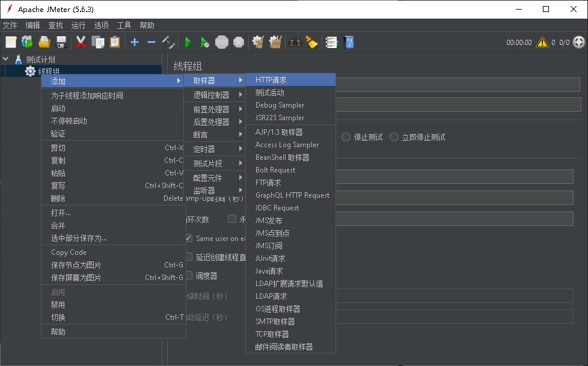Image resolution: width=588 pixels, height=366 pixels.
Task: Select the 停止测试 radio button
Action: [346, 137]
